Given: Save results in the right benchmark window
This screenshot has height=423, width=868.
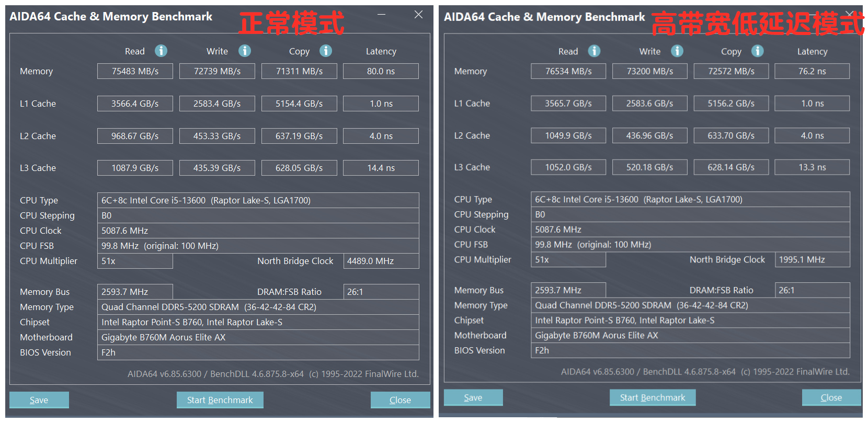Looking at the screenshot, I should 473,397.
